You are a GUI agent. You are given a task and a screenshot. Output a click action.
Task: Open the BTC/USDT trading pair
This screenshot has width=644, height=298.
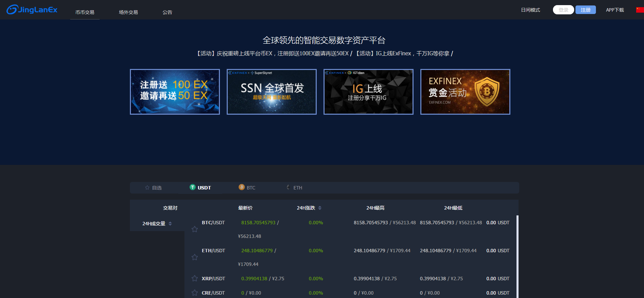tap(213, 223)
